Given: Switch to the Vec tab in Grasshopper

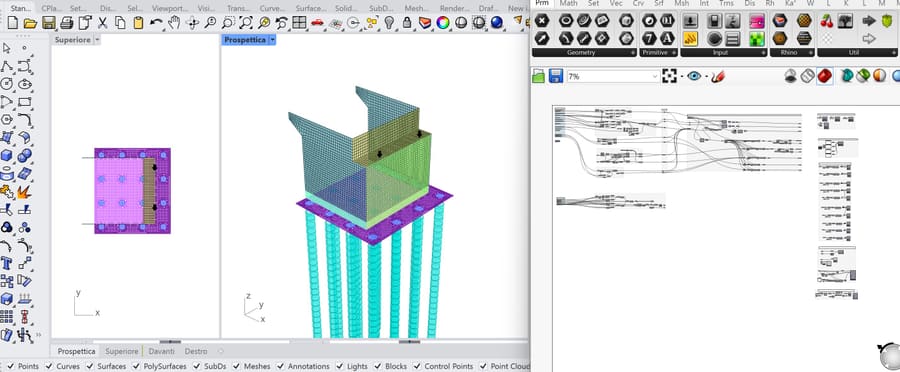Looking at the screenshot, I should (616, 3).
